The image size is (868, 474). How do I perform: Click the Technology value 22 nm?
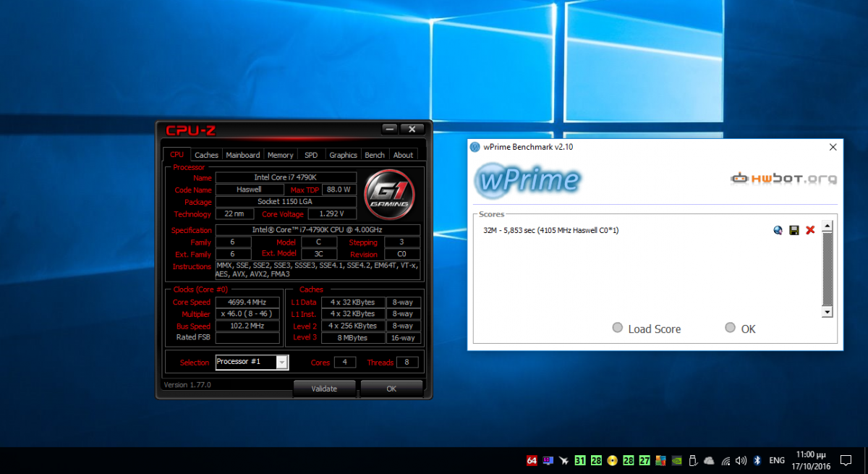pyautogui.click(x=234, y=214)
